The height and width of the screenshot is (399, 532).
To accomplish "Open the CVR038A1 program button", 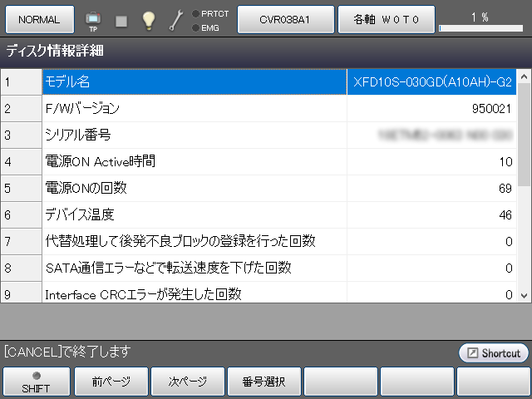I will click(285, 19).
